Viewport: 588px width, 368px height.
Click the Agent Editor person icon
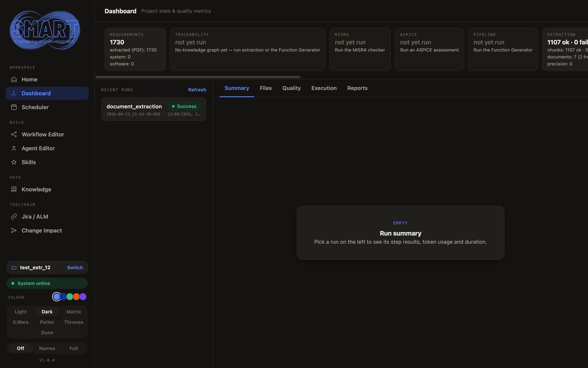point(14,149)
